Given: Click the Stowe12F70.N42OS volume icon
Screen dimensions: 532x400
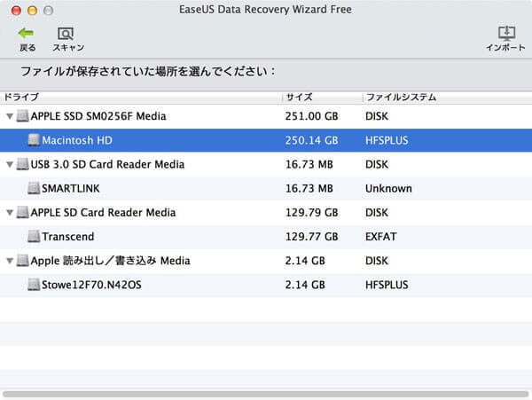Looking at the screenshot, I should [x=34, y=285].
